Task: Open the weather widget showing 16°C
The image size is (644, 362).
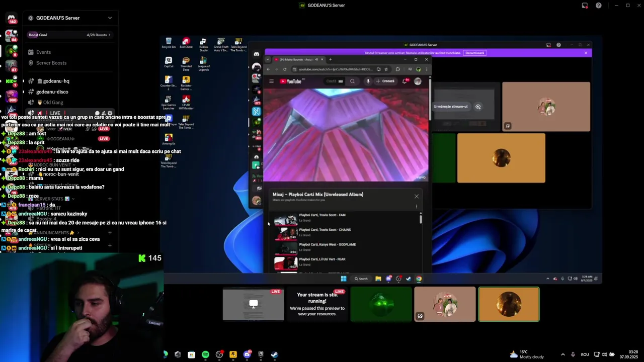Action: coord(527,355)
